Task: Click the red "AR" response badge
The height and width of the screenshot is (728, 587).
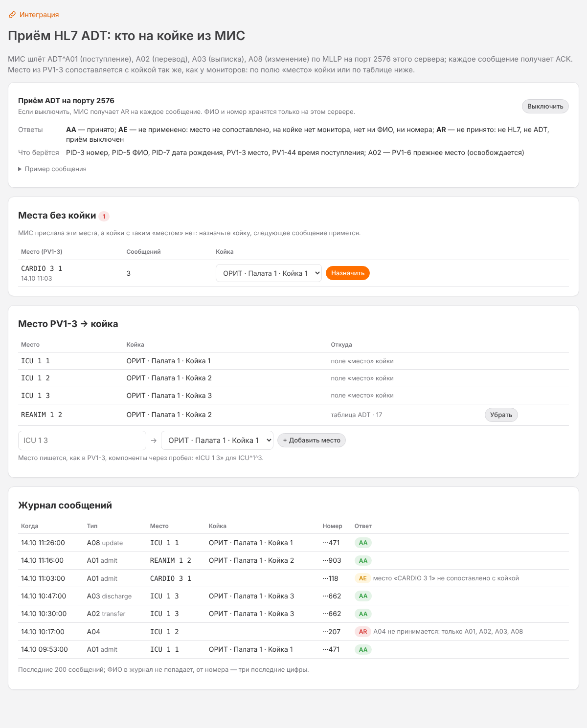Action: pos(363,632)
